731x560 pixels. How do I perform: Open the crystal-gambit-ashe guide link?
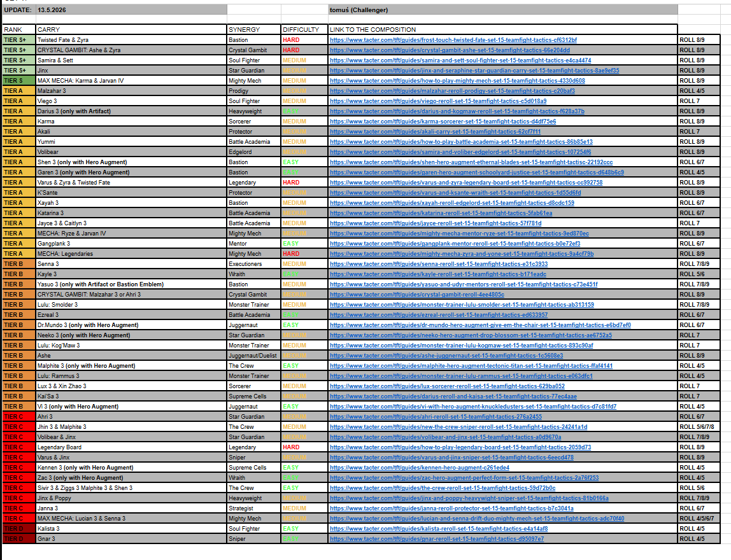(450, 50)
